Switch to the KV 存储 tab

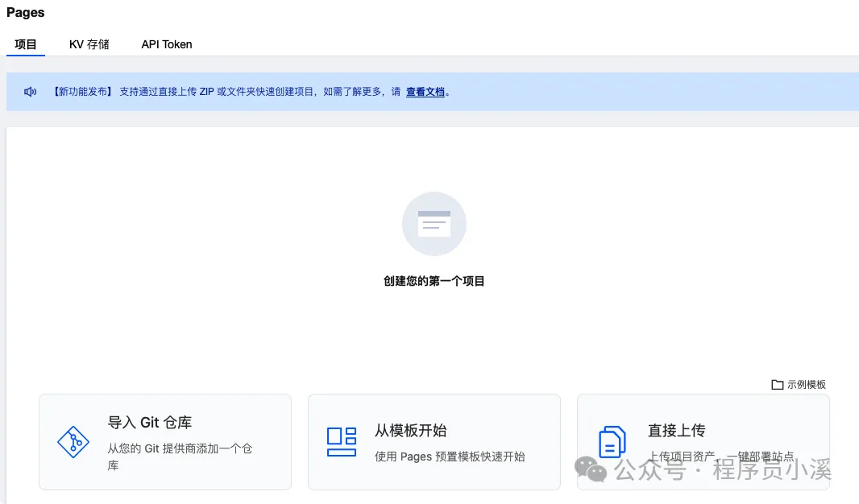[x=89, y=44]
